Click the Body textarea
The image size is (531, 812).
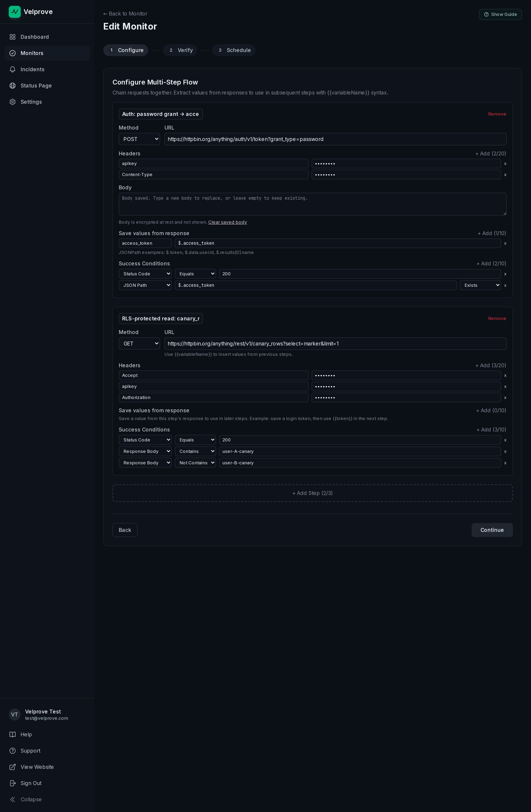click(313, 204)
